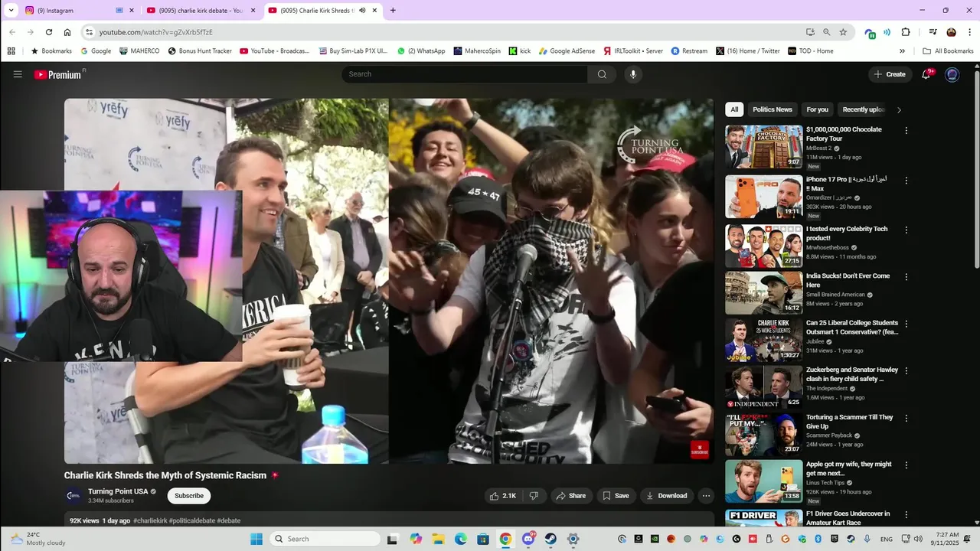Open options for Zuckerberg and Senator Hawley video
Screen dimensions: 980x551
click(x=906, y=371)
